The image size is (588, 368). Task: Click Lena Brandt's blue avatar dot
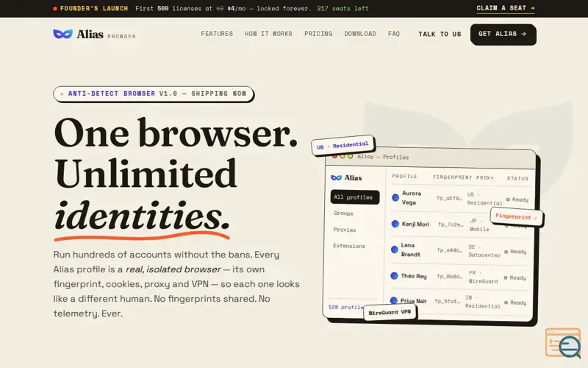pos(394,250)
